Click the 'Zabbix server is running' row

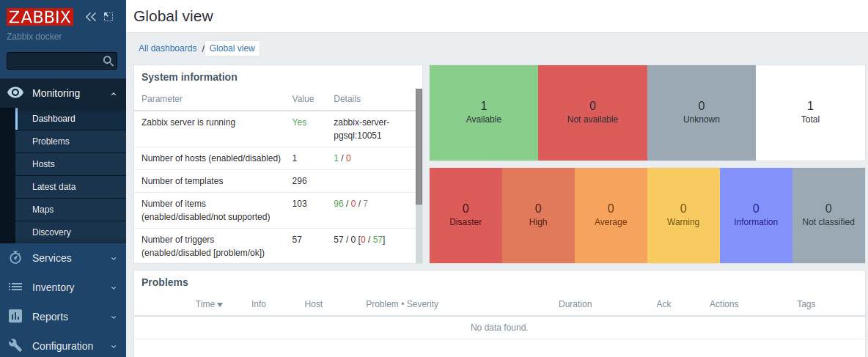[275, 129]
